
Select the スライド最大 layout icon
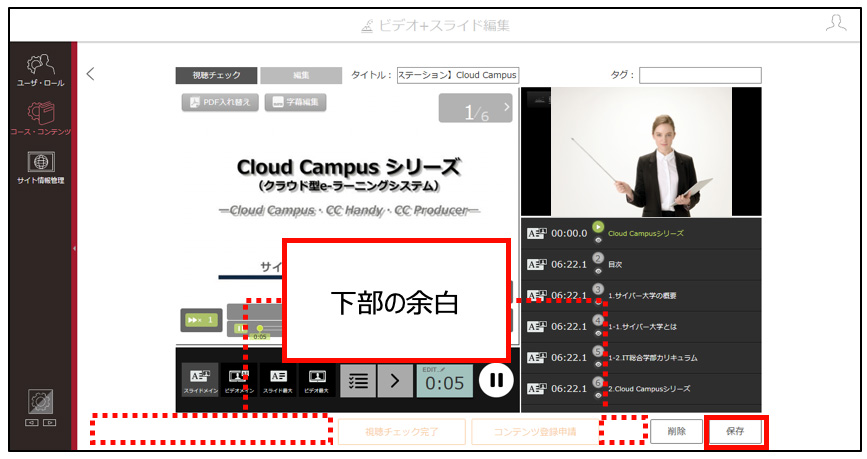pyautogui.click(x=278, y=380)
